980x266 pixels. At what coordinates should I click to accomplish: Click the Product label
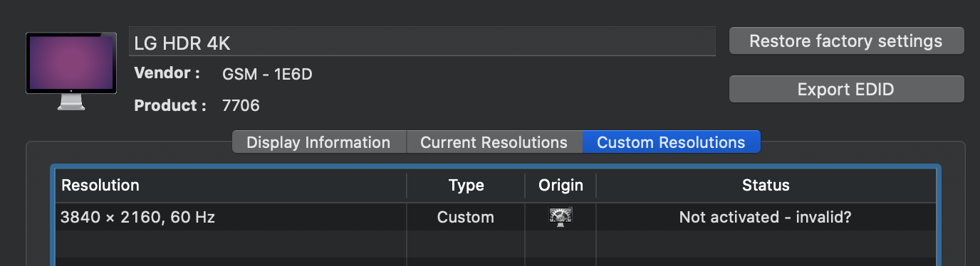pos(170,106)
